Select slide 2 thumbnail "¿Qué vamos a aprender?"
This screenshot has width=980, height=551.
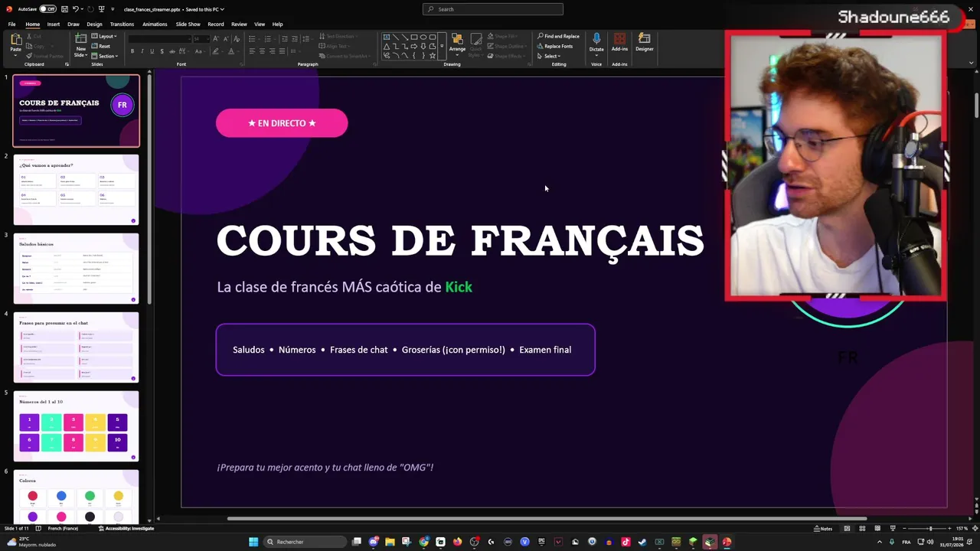tap(77, 190)
